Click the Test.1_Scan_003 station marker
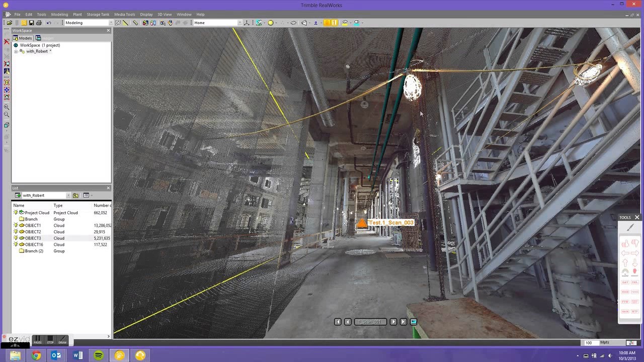 tap(362, 223)
